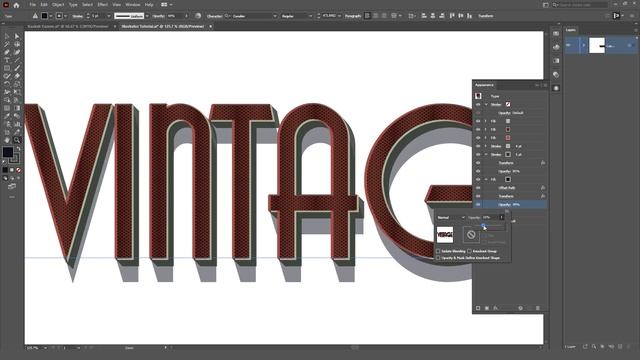Click Add New Effect fx icon
The height and width of the screenshot is (360, 640).
pos(496,308)
